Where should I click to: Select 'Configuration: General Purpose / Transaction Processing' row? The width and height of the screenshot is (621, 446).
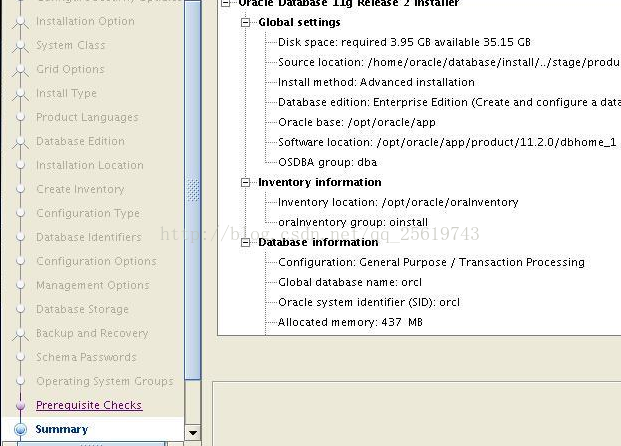(431, 263)
